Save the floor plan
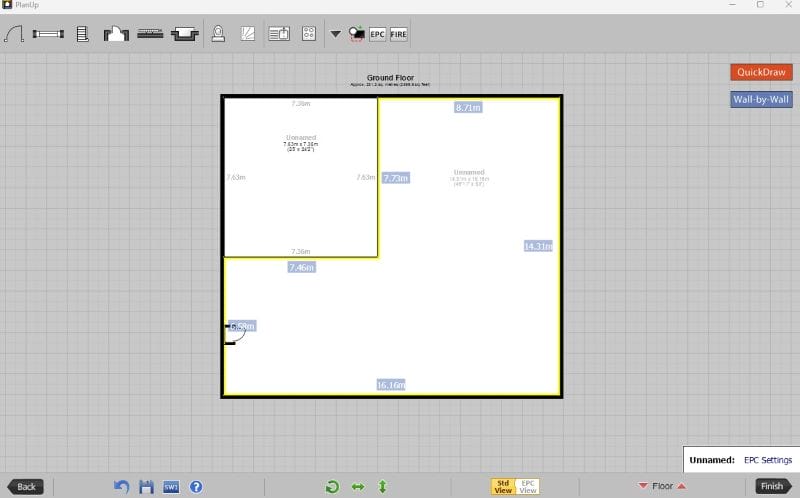 [146, 487]
